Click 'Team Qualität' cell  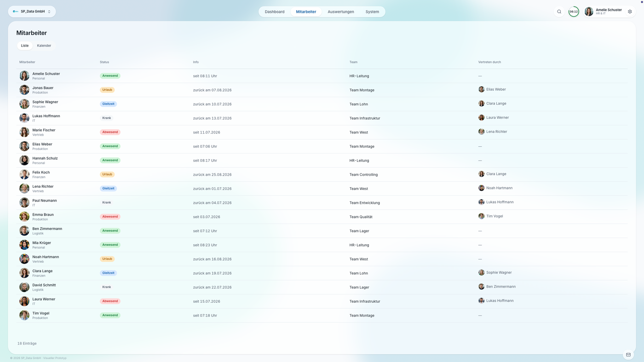pos(361,217)
